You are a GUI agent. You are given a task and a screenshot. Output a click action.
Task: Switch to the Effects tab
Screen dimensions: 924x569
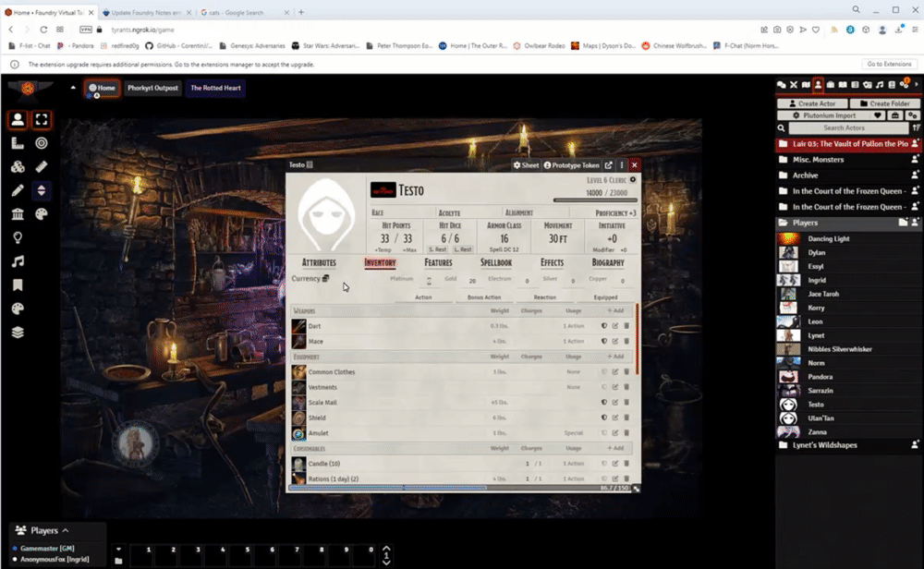[552, 262]
